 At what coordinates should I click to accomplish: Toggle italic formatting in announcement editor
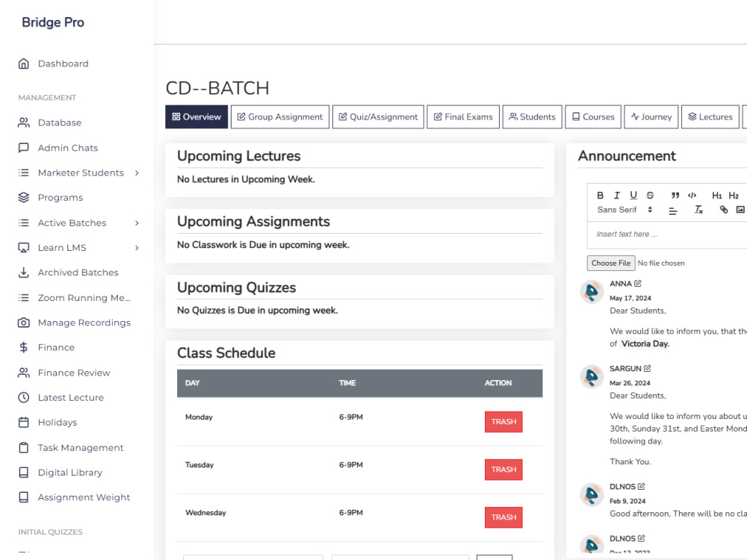617,195
